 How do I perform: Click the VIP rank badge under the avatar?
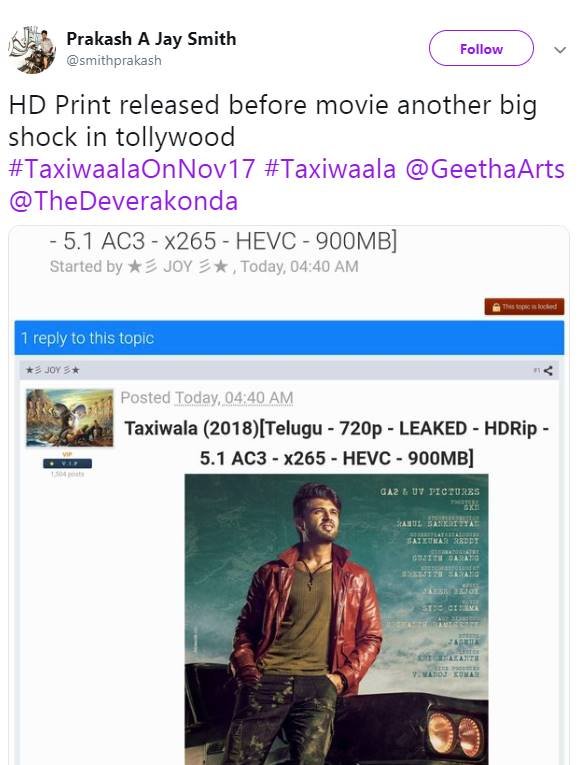pyautogui.click(x=67, y=463)
